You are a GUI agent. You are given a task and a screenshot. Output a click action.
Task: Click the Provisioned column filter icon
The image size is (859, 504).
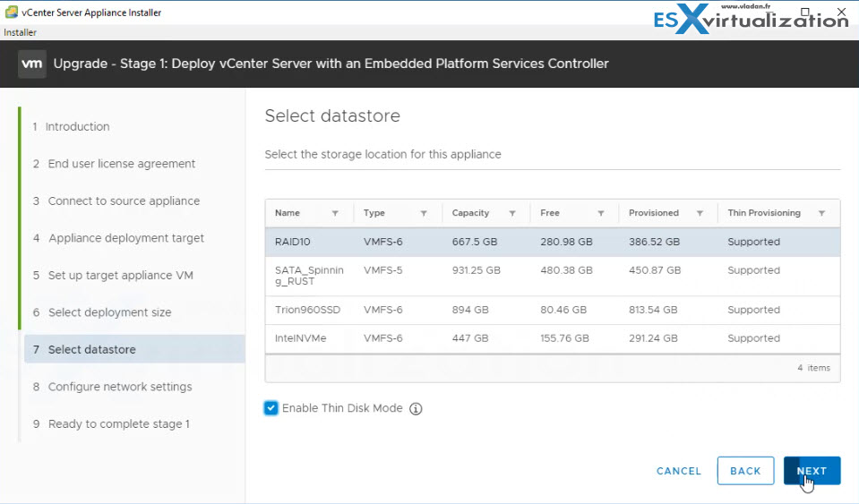tap(700, 214)
